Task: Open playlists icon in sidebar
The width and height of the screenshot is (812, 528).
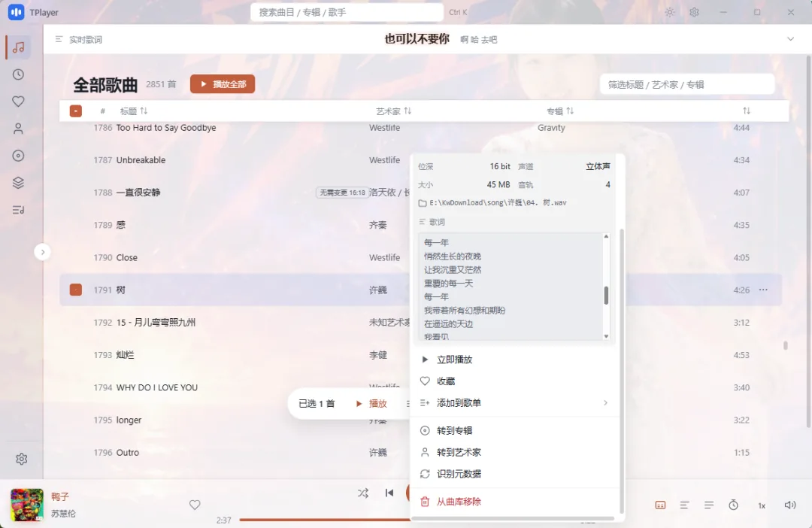Action: (x=18, y=210)
